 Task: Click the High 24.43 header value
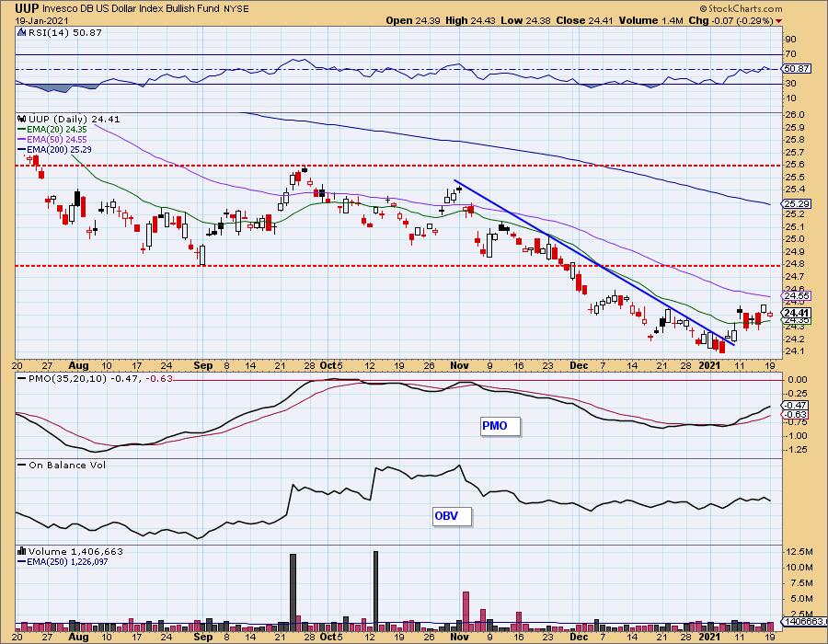point(471,20)
